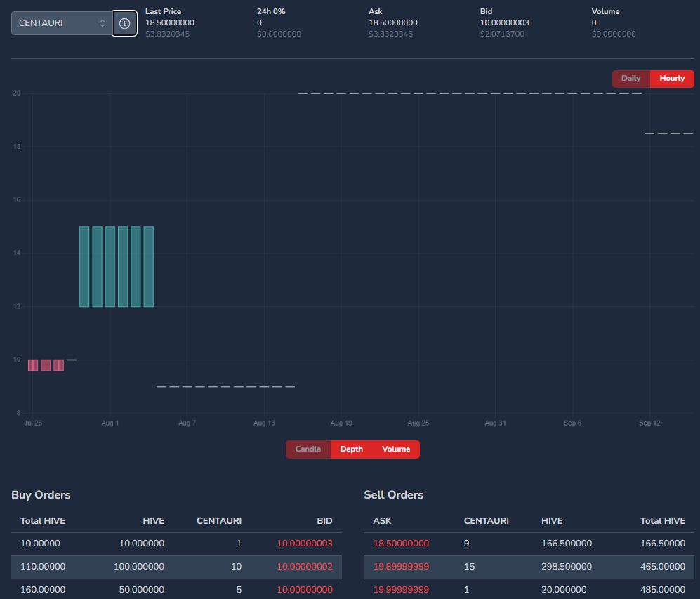Click the 10.00000000 bid price
Image resolution: width=700 pixels, height=599 pixels.
[304, 590]
